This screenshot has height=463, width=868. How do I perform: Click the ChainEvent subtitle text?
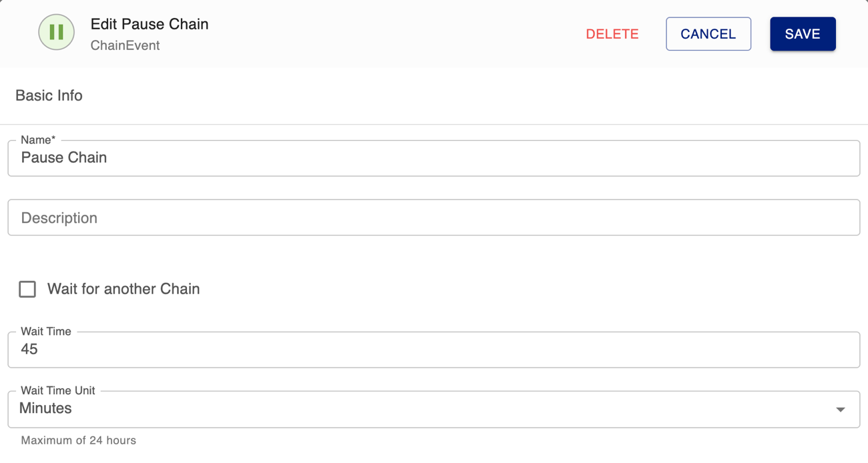click(x=125, y=45)
